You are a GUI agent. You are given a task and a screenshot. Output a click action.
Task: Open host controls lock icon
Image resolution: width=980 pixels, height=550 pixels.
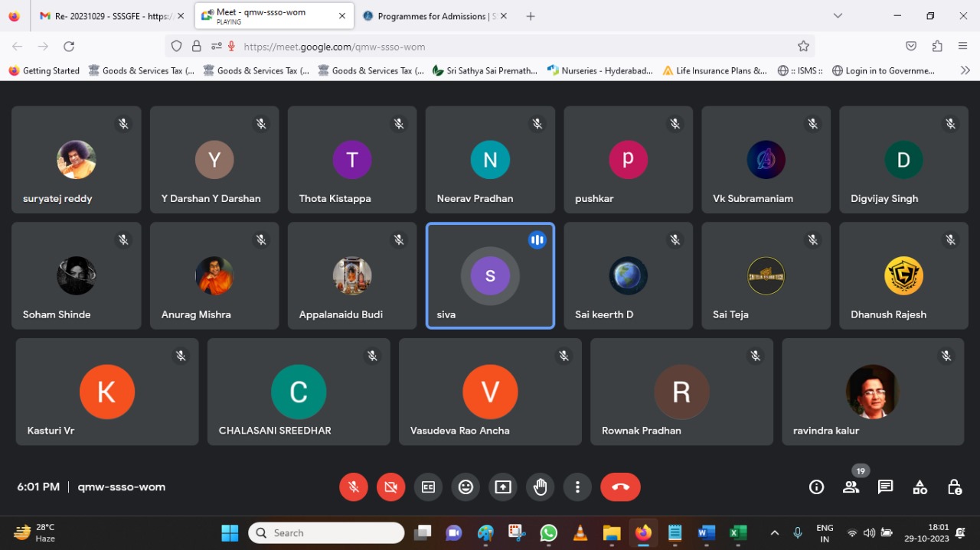(x=954, y=487)
